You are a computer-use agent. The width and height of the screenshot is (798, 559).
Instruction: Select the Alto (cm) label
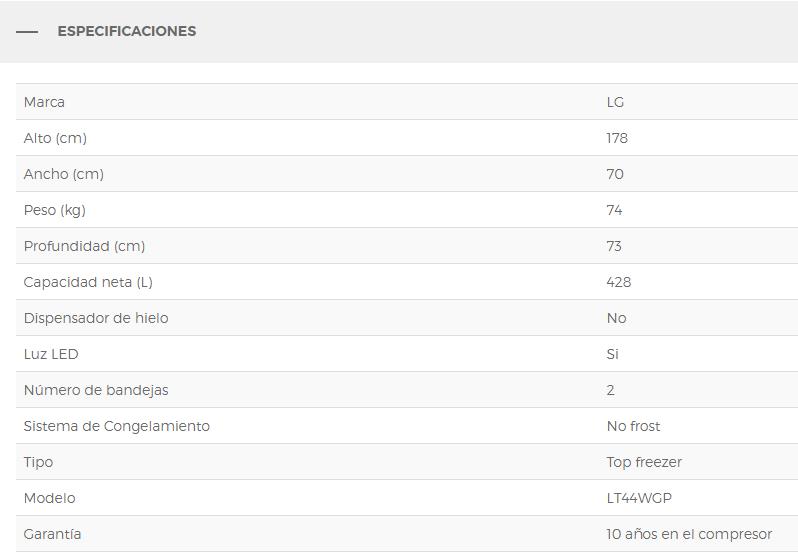(55, 138)
